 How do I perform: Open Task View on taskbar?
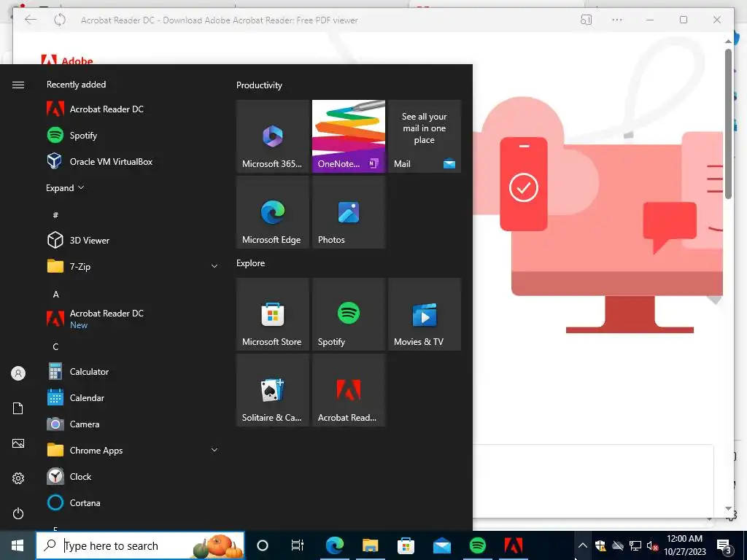[298, 545]
